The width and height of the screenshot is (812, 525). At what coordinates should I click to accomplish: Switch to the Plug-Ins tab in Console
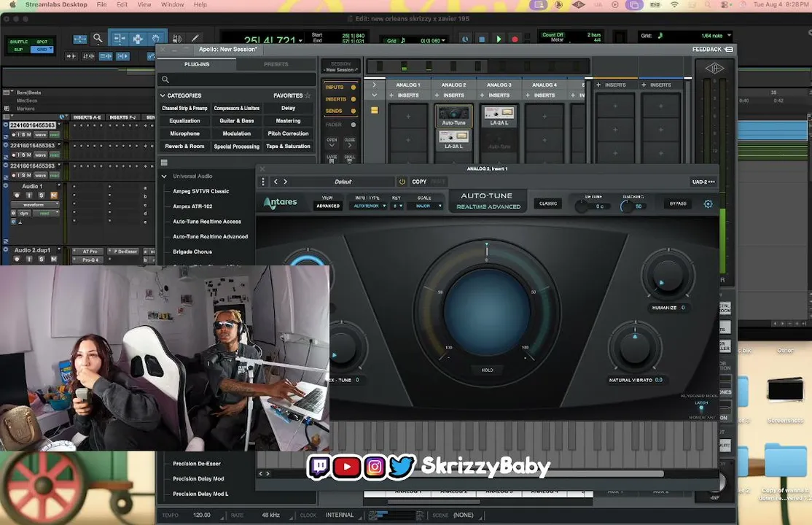coord(197,64)
